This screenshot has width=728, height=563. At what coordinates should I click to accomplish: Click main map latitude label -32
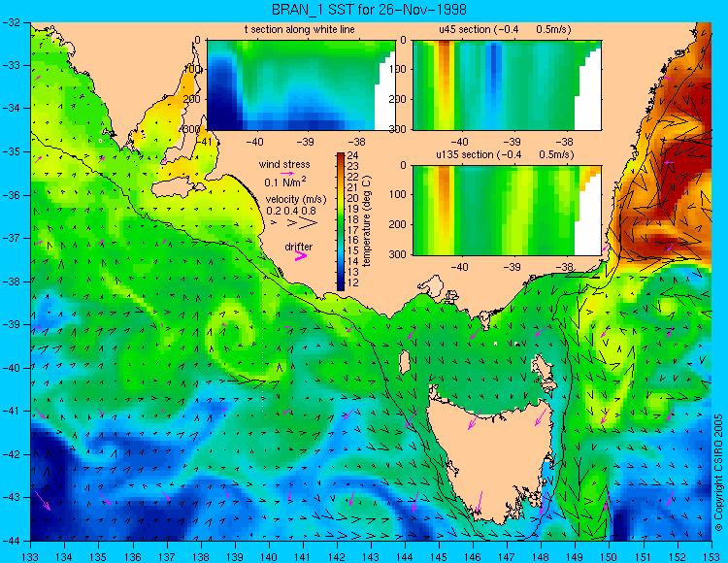click(11, 21)
